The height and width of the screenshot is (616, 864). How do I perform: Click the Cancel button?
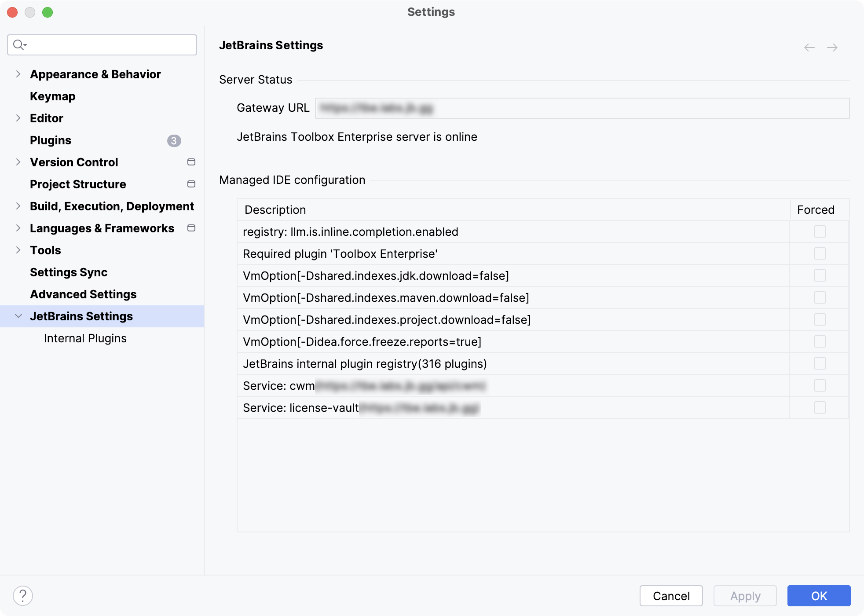[x=671, y=596]
